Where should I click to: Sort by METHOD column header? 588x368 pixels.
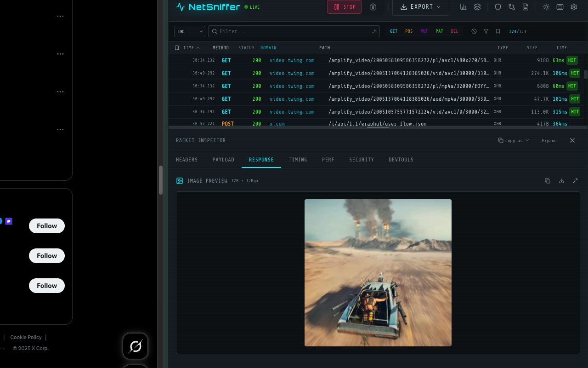click(220, 48)
